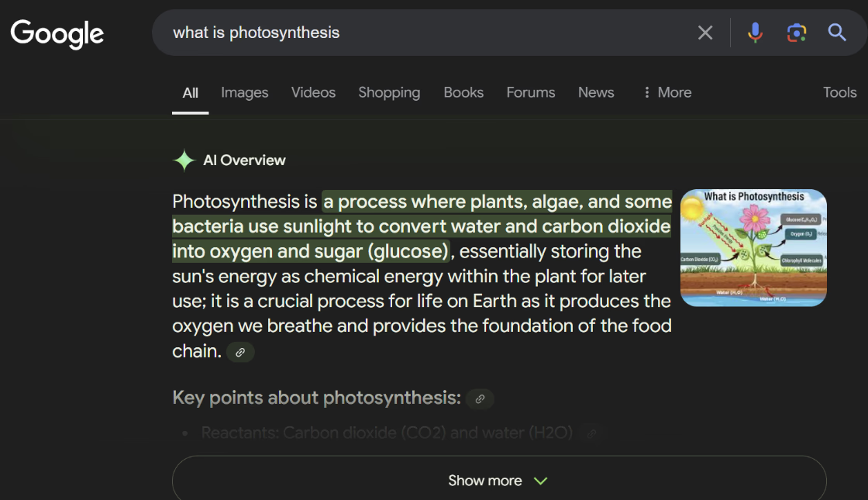Click the link icon next to 'Key points about photosynthesis'
This screenshot has height=500, width=868.
coord(479,398)
